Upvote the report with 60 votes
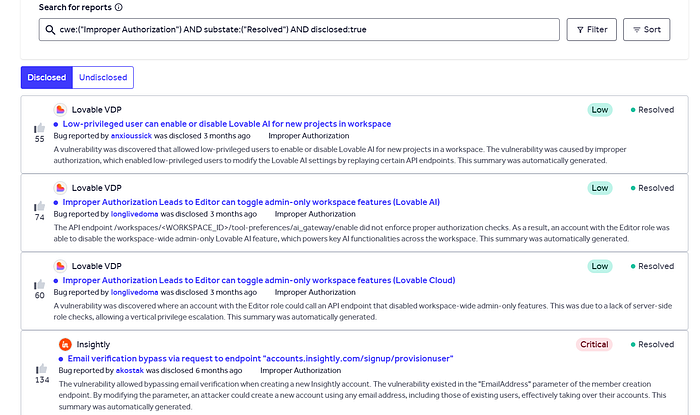Image resolution: width=700 pixels, height=415 pixels. click(40, 284)
